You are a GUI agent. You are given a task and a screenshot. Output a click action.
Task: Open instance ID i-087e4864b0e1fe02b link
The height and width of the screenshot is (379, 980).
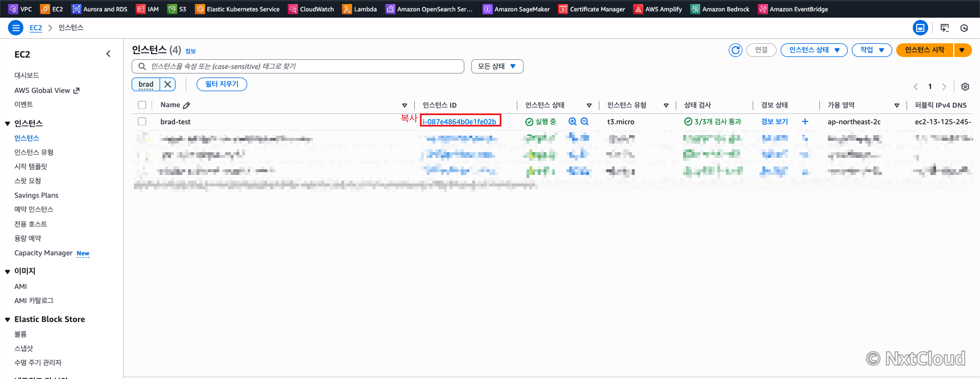[x=459, y=121]
